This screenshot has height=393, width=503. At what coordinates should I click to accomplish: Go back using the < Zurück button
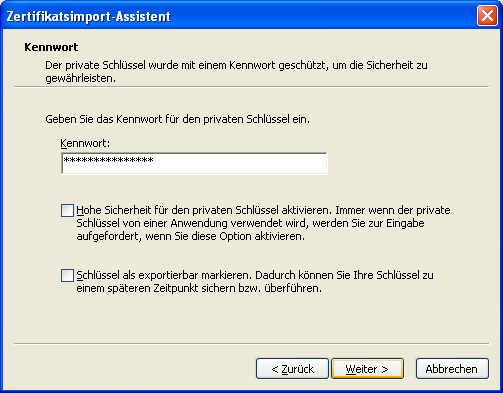pos(292,369)
